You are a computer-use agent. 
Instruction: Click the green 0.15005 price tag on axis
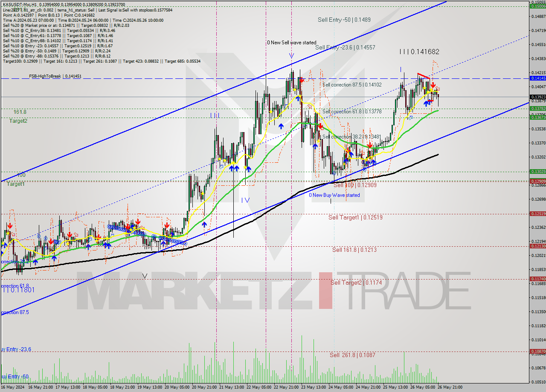point(537,6)
